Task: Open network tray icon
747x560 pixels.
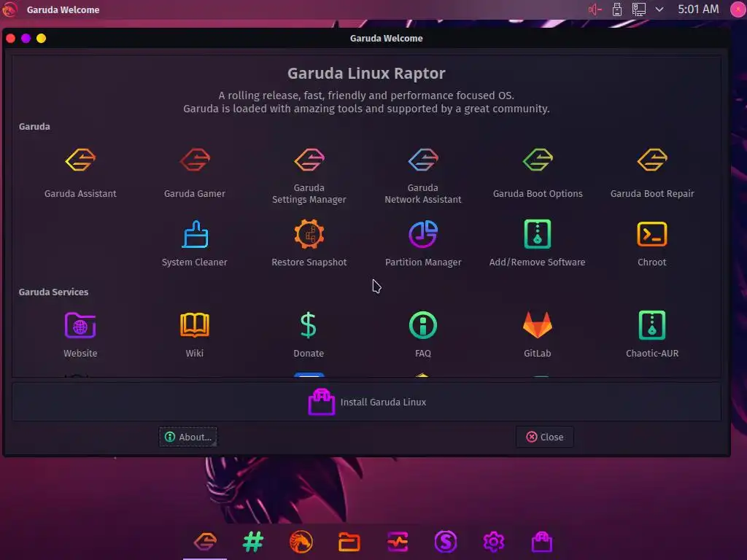Action: pos(638,9)
